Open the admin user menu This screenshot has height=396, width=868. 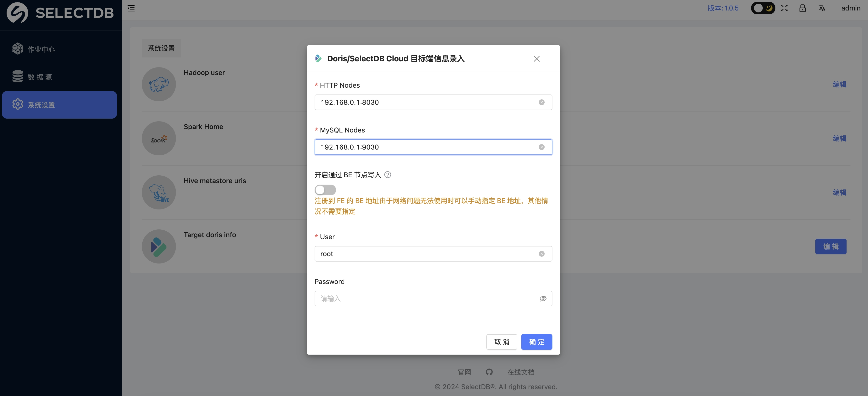tap(850, 8)
